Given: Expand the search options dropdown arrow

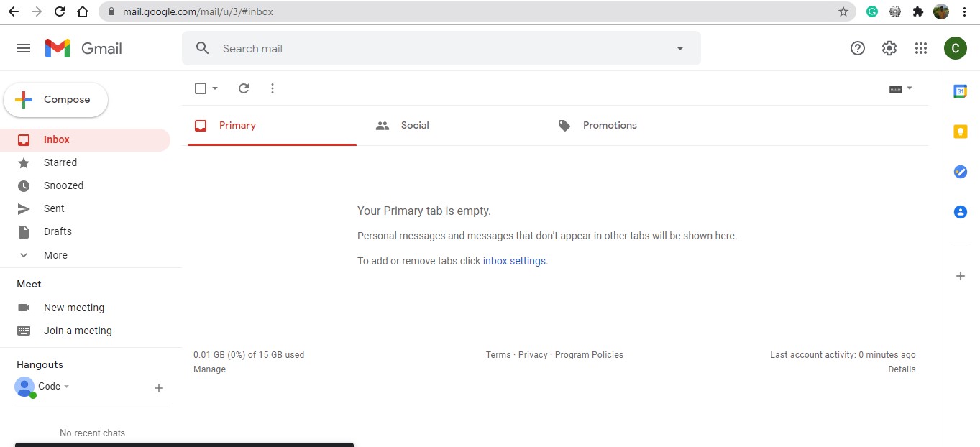Looking at the screenshot, I should 679,48.
